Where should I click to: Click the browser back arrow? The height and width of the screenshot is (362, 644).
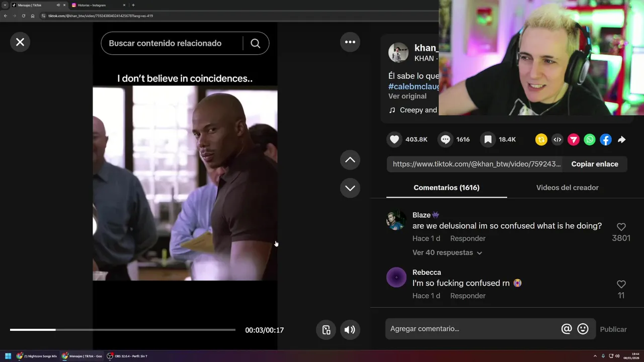[x=6, y=16]
